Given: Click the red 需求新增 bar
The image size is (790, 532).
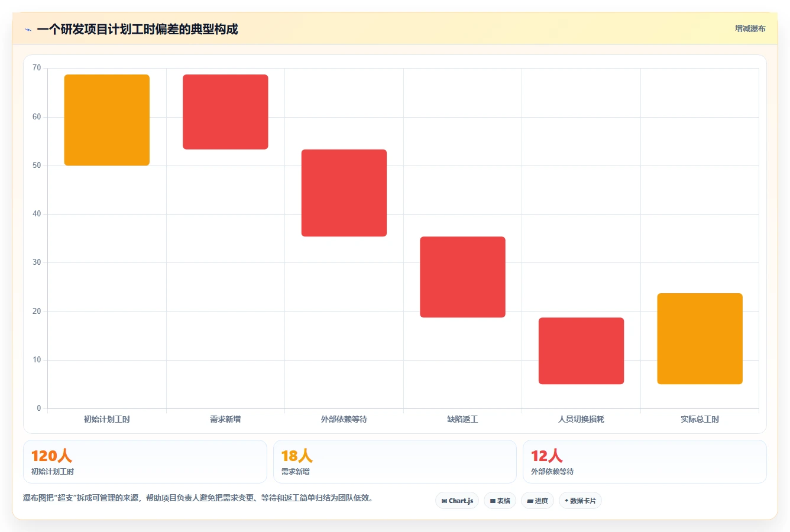Looking at the screenshot, I should [225, 112].
